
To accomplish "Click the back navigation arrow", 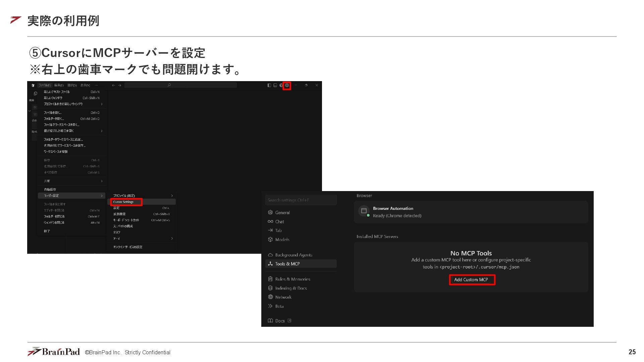I will [x=113, y=85].
